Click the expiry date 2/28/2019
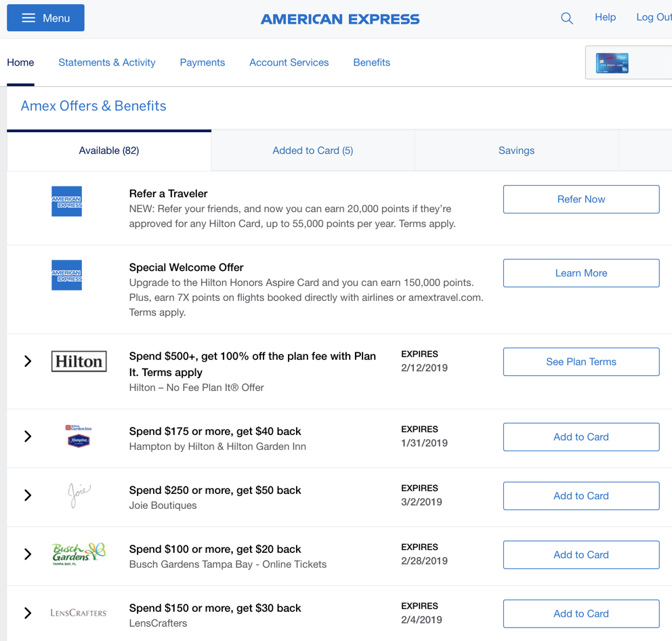 424,561
